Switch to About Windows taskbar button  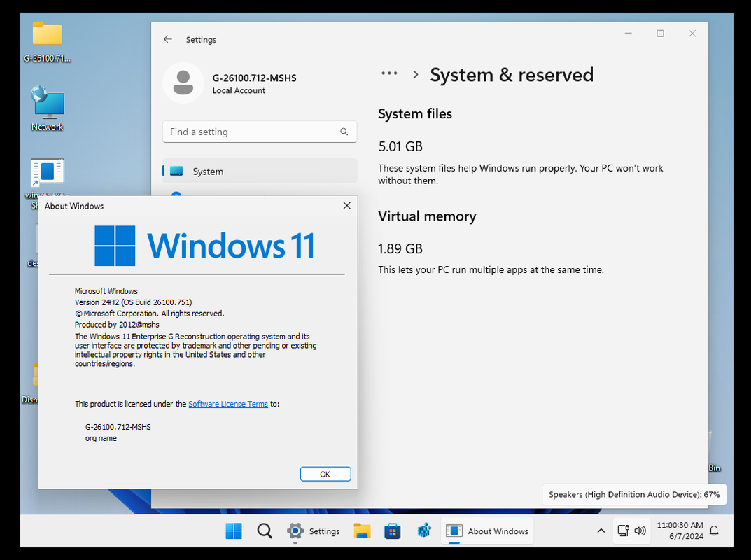tap(487, 531)
